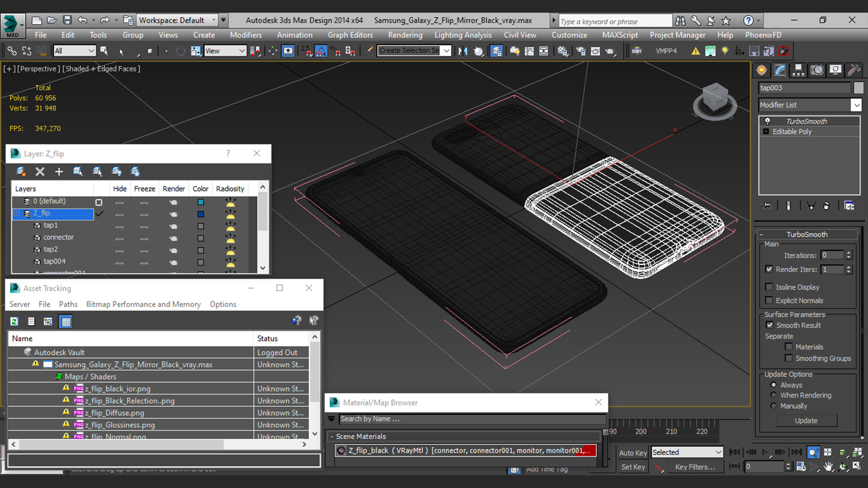Enable Explicit Normals in Surface Parameters
This screenshot has width=868, height=488.
pos(769,300)
